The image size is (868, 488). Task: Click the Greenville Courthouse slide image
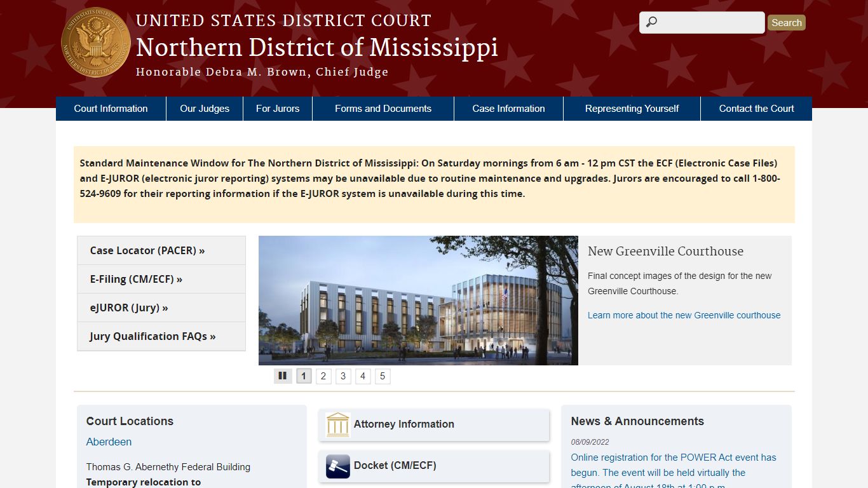418,301
